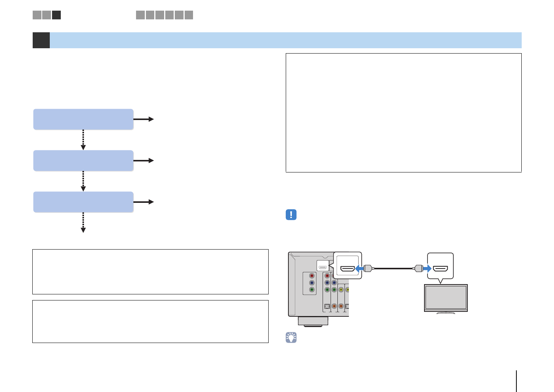Select the first square in the six-square header row
Screen dimensions: 554x392
(x=140, y=15)
